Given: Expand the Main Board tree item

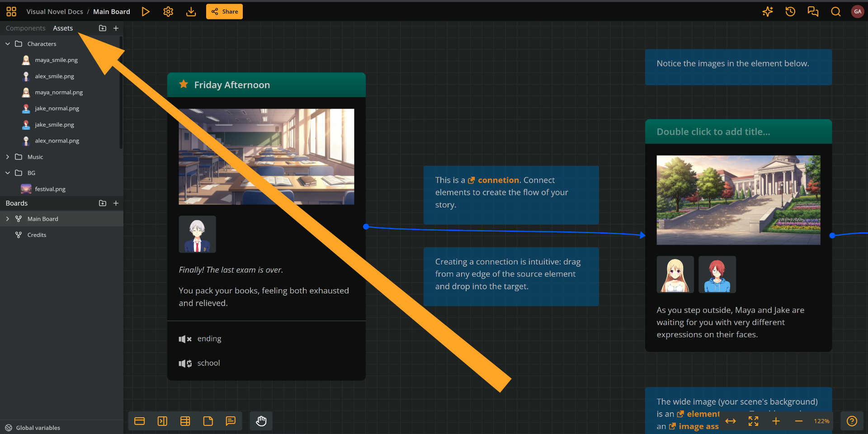Looking at the screenshot, I should 7,218.
